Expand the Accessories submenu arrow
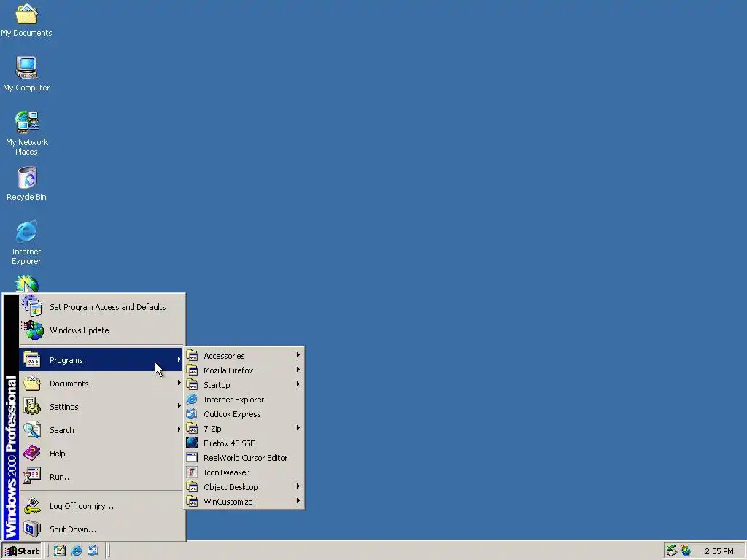This screenshot has width=747, height=560. point(298,355)
